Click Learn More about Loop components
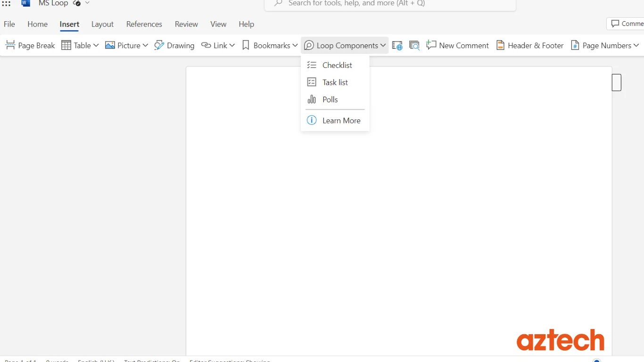Screen dimensions: 644x362 (x=341, y=120)
